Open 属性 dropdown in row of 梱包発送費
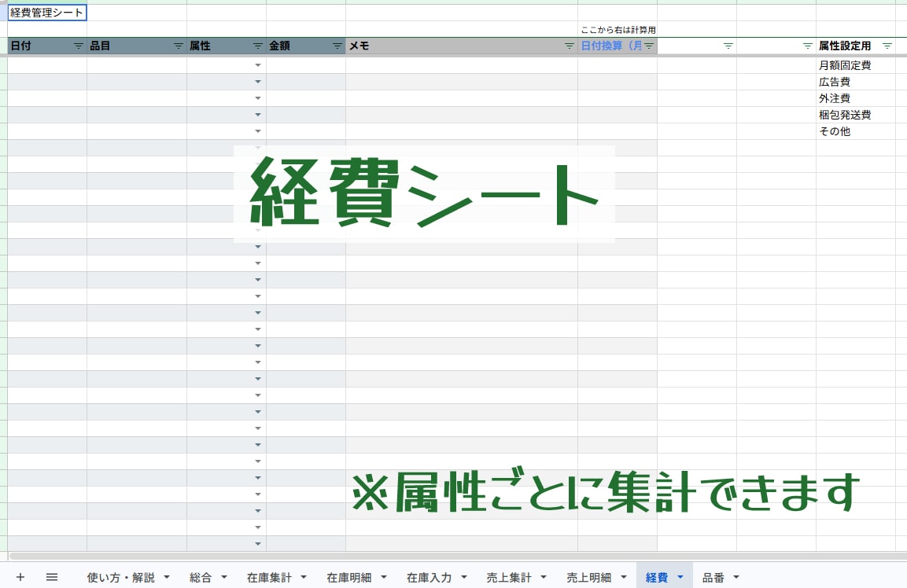Viewport: 907px width, 588px height. (x=258, y=115)
